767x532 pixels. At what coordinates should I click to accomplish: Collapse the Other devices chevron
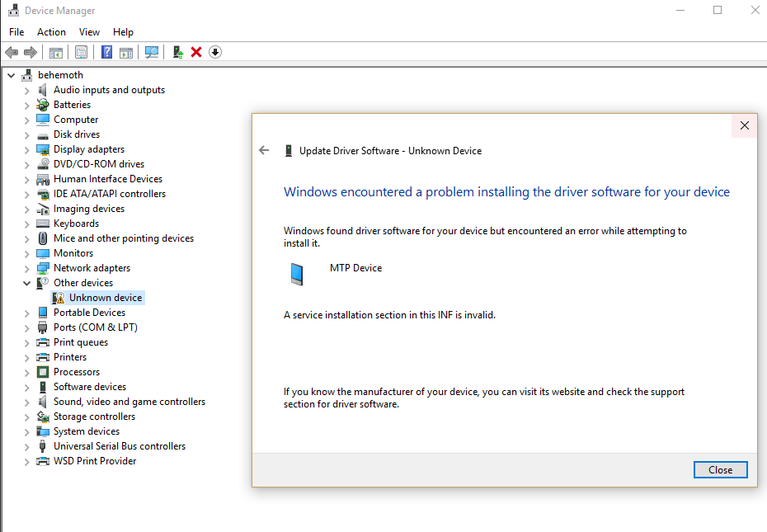tap(27, 284)
